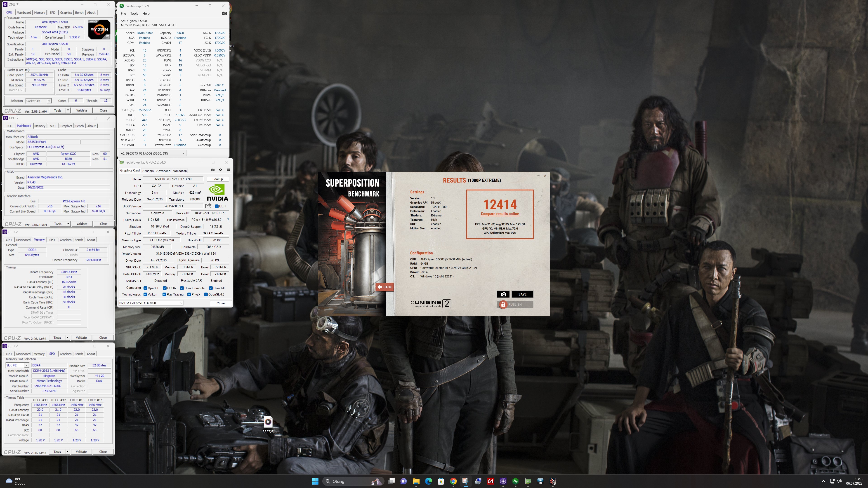This screenshot has height=488, width=868.
Task: Toggle the Vulkan checkbox
Action: pyautogui.click(x=145, y=294)
